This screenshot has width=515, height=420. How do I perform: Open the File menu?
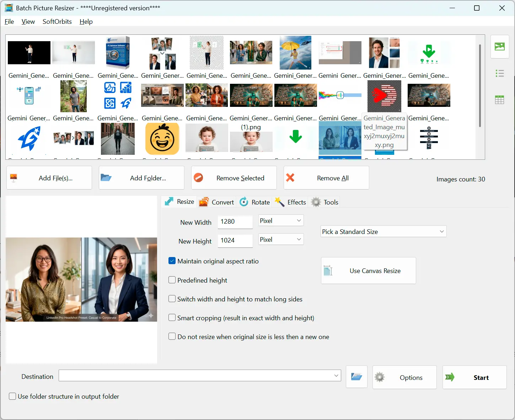(x=9, y=22)
